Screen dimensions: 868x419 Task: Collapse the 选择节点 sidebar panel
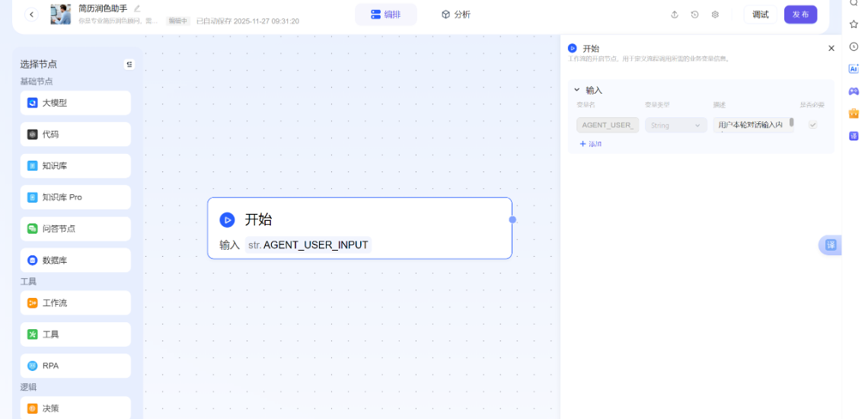(129, 64)
